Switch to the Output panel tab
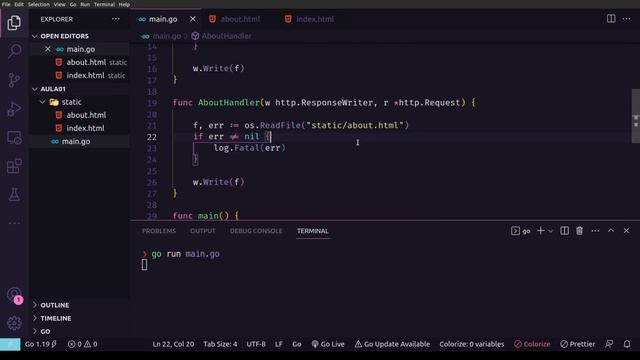Viewport: 640px width, 360px height. (202, 231)
